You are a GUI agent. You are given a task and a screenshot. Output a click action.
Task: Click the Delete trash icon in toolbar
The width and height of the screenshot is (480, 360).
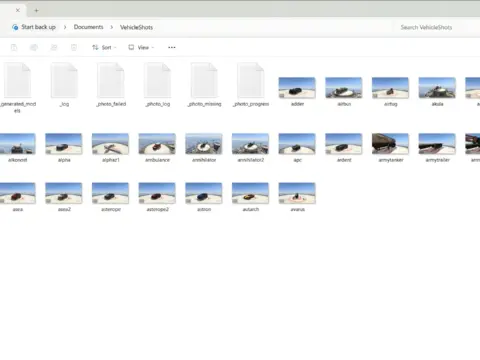74,47
